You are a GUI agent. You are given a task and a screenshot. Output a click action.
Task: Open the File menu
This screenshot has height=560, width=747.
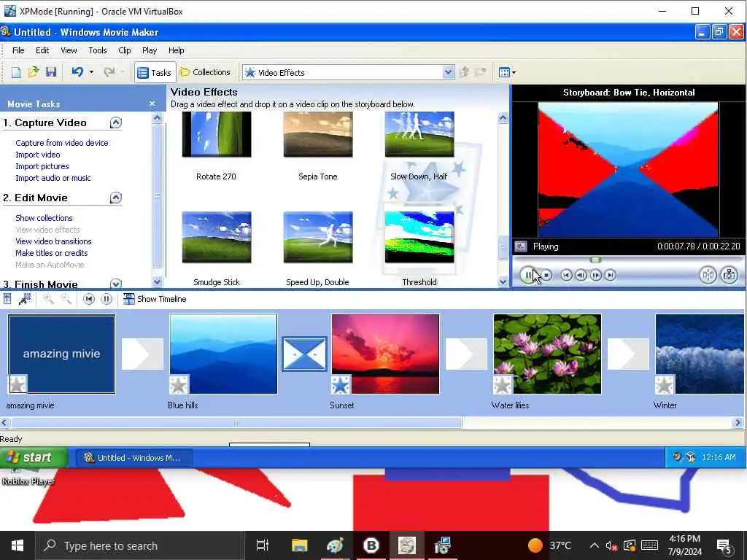click(x=18, y=50)
